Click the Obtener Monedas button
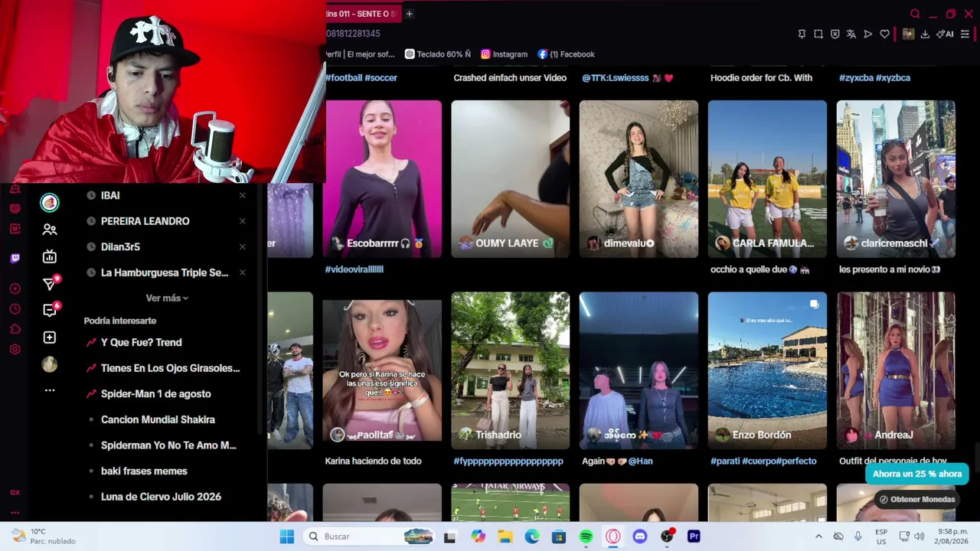This screenshot has height=551, width=980. click(x=916, y=500)
